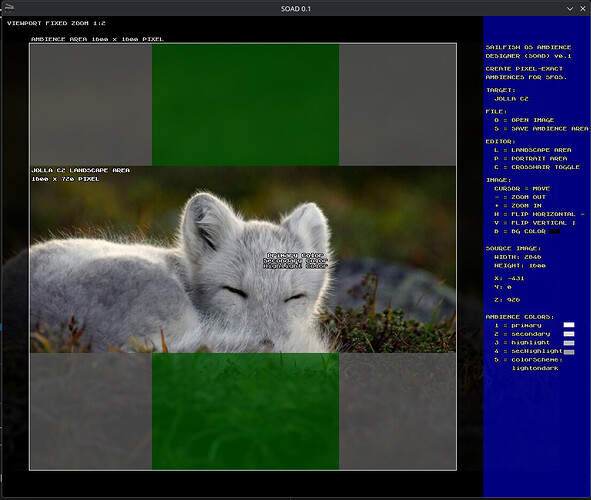Click the '+ = ZOOM IN' line
The height and width of the screenshot is (500, 591).
pyautogui.click(x=518, y=206)
